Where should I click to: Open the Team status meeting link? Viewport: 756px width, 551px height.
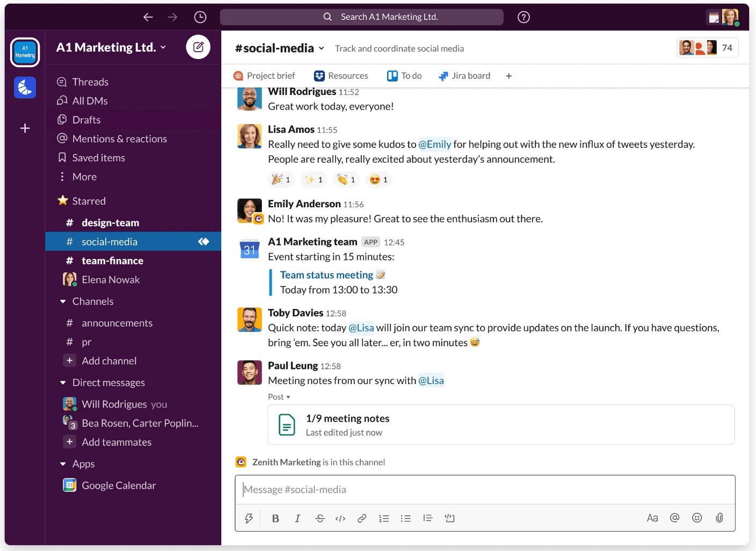pyautogui.click(x=326, y=275)
